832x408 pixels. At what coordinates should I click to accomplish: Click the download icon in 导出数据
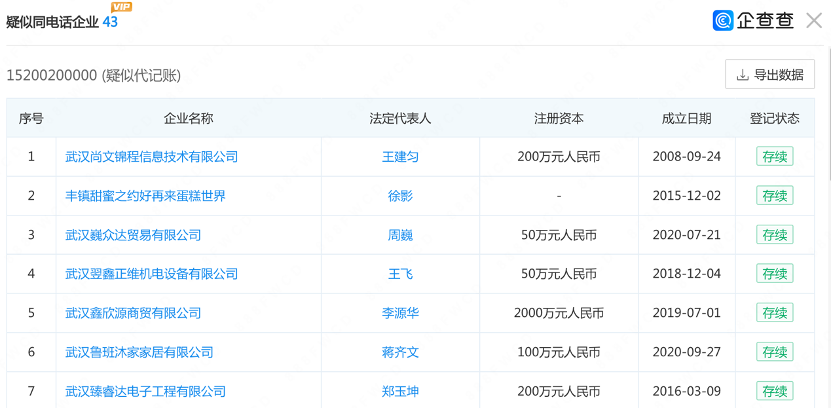point(742,75)
